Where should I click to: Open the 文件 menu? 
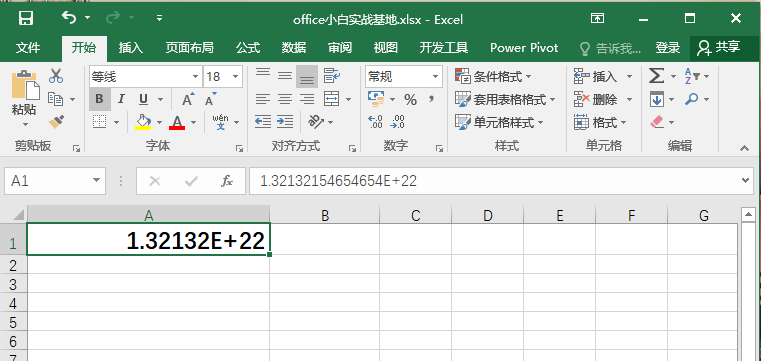tap(28, 48)
